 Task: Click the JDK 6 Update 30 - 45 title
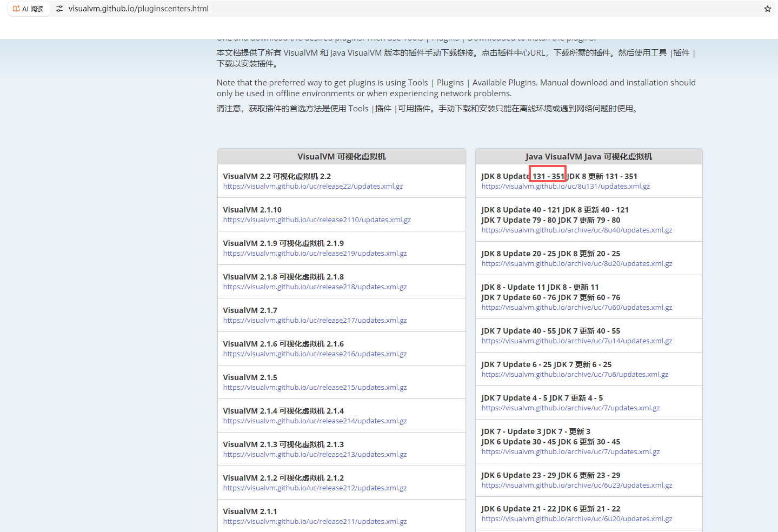pos(550,442)
